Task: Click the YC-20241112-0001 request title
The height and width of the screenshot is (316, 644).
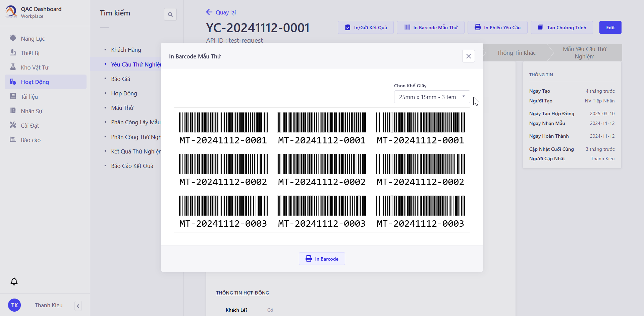Action: pyautogui.click(x=258, y=28)
